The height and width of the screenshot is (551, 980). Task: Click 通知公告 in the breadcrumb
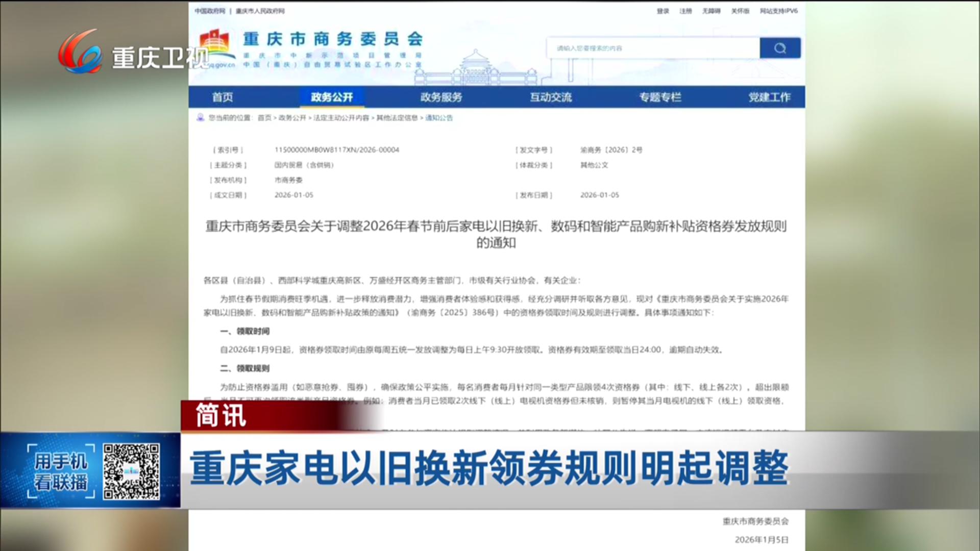click(x=439, y=118)
